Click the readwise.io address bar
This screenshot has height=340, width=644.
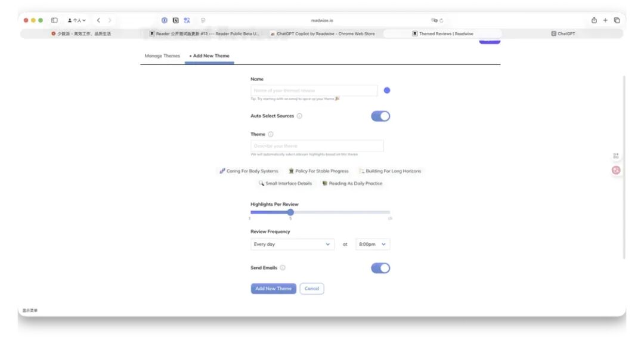[x=322, y=20]
